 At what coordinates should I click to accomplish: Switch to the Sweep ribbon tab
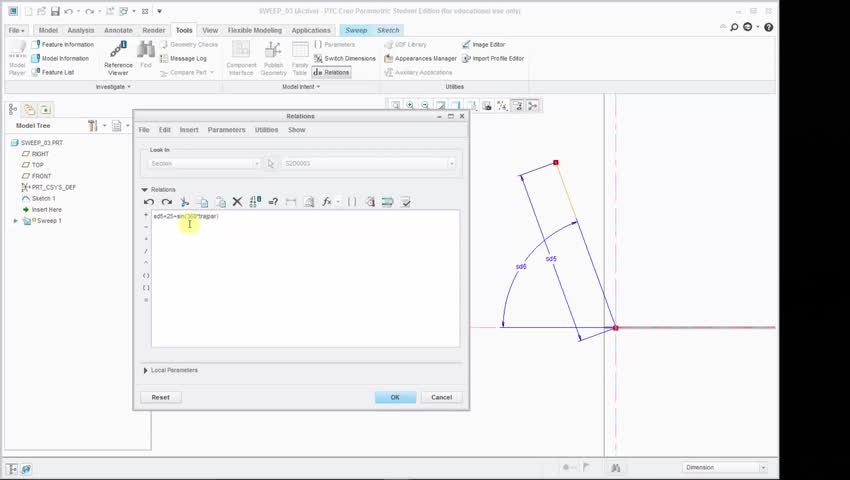tap(356, 30)
